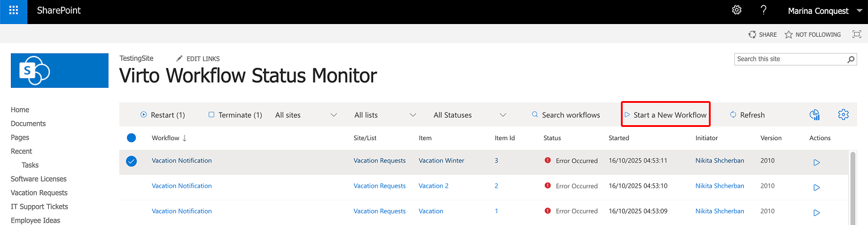
Task: Click the list vertical scrollbar
Action: tap(853, 188)
